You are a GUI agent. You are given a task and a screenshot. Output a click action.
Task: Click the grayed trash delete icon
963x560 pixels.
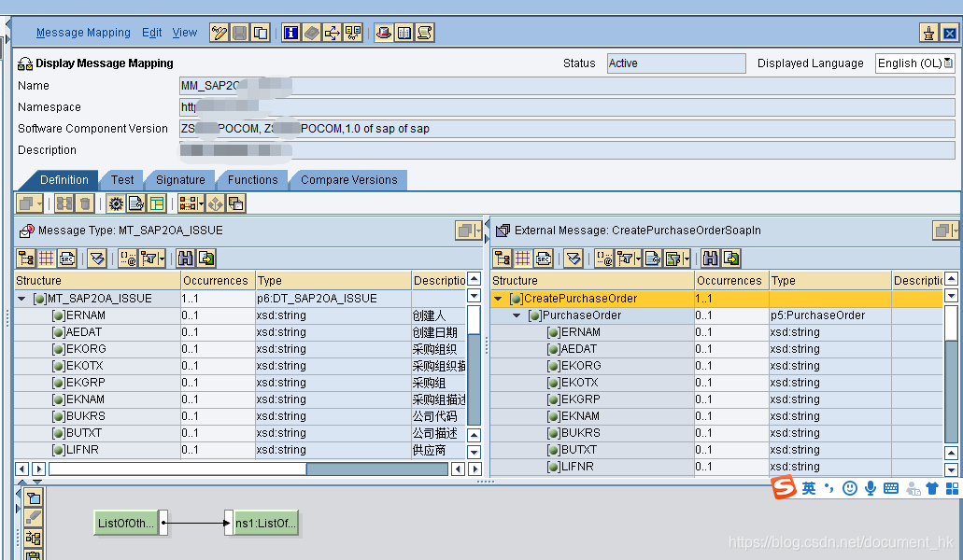pos(85,203)
